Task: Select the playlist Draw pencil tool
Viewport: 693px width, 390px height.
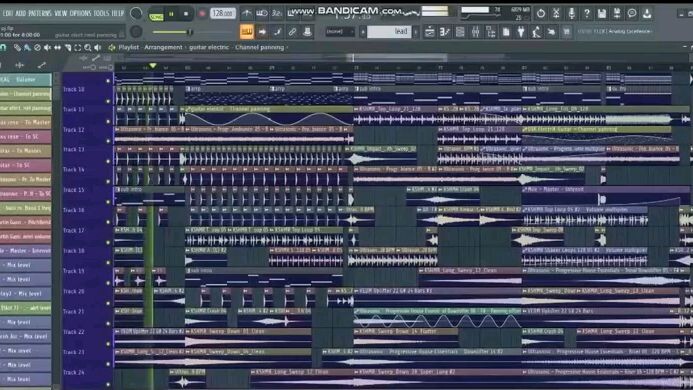Action: (x=17, y=47)
